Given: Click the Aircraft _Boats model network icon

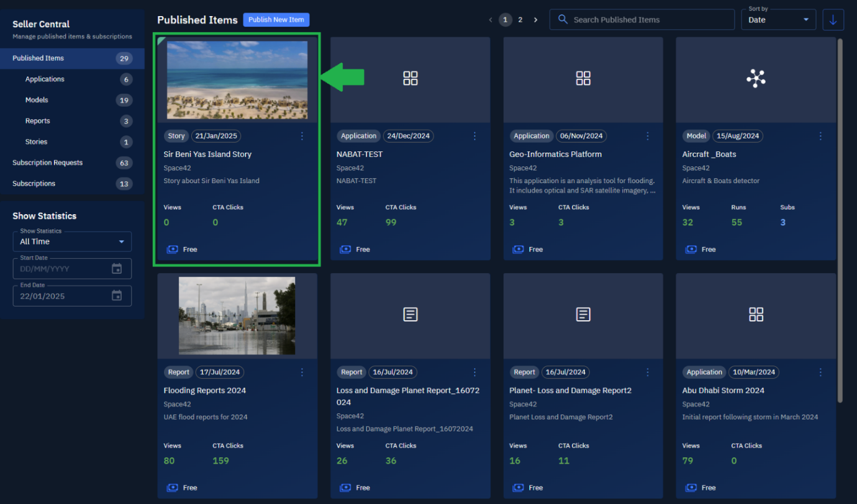Looking at the screenshot, I should pos(756,78).
